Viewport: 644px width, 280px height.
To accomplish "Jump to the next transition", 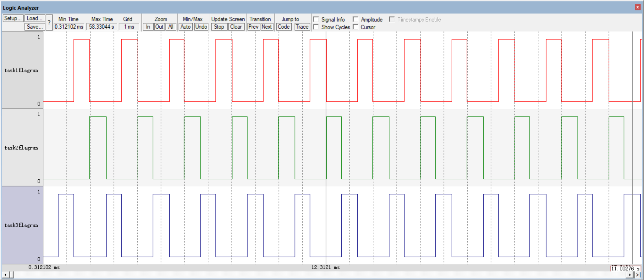I will tap(267, 27).
